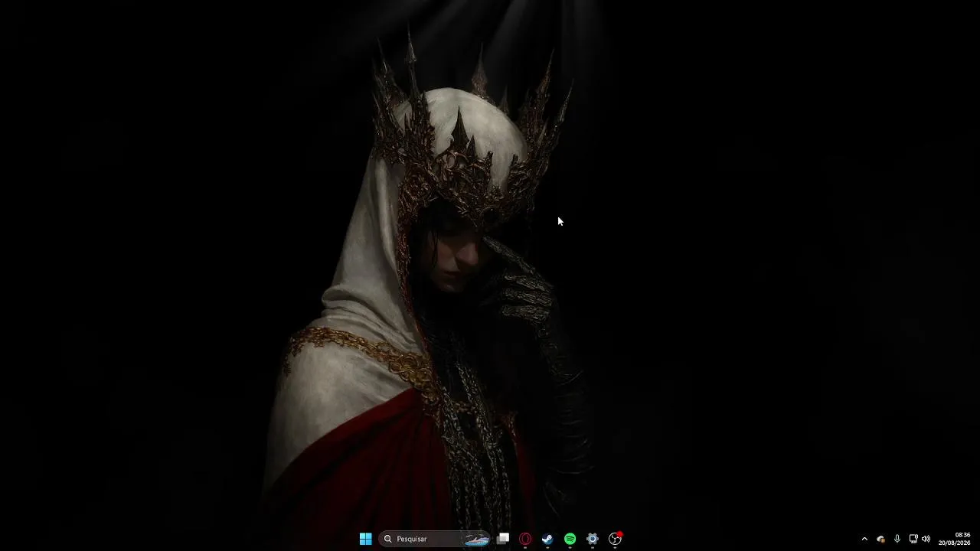The height and width of the screenshot is (551, 980).
Task: Launch Opera browser from the taskbar
Action: [525, 539]
